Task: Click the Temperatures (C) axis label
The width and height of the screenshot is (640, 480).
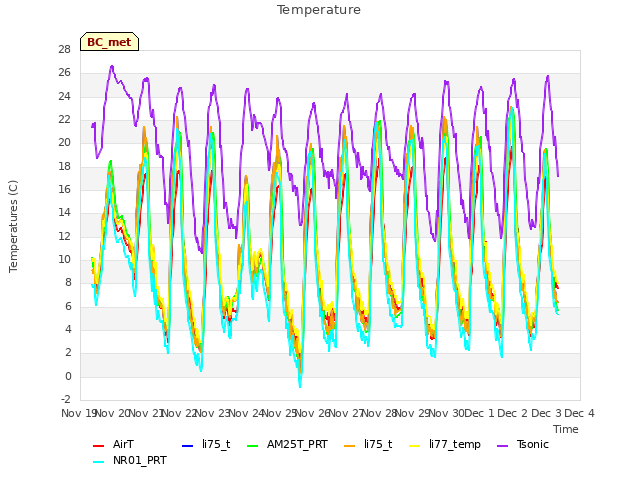Action: click(13, 226)
